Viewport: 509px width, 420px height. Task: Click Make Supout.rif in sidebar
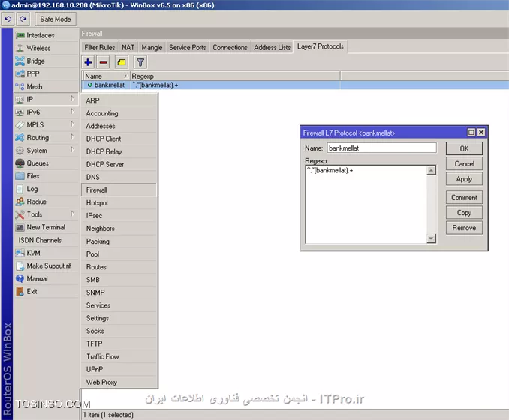click(46, 266)
